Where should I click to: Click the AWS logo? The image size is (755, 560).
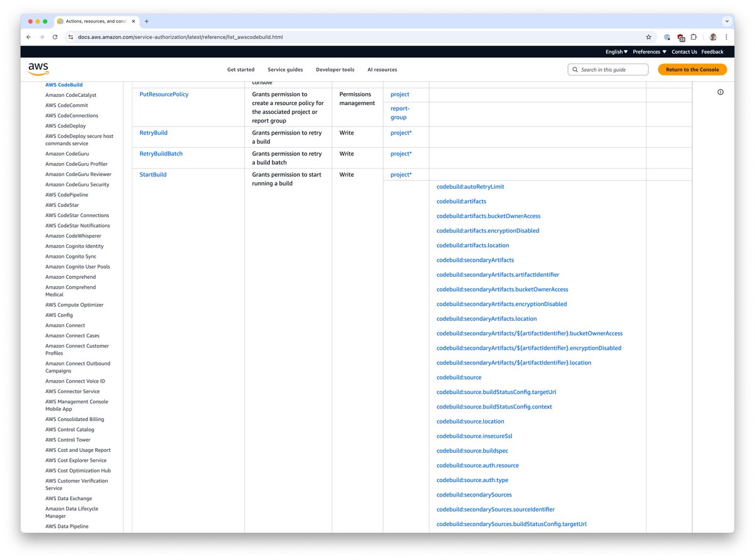(x=38, y=69)
